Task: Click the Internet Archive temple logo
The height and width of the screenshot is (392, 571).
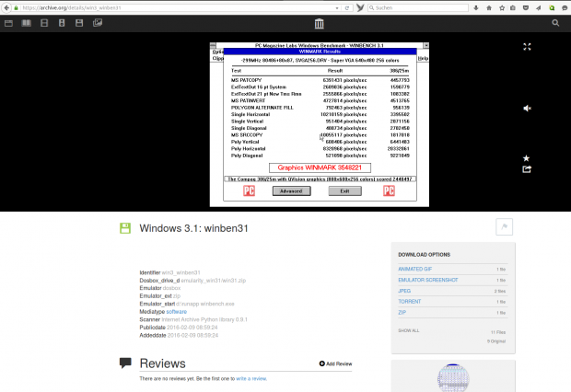Action: pyautogui.click(x=319, y=24)
